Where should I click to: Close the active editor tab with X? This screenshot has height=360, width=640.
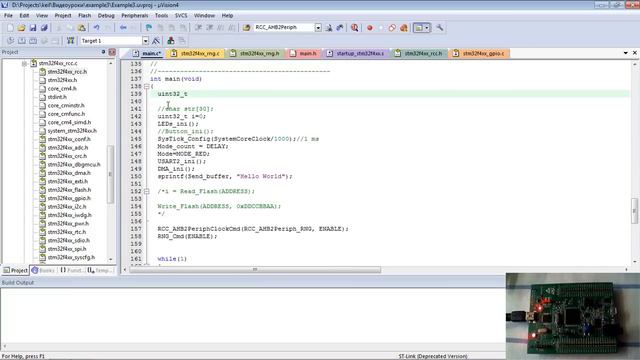click(x=635, y=53)
